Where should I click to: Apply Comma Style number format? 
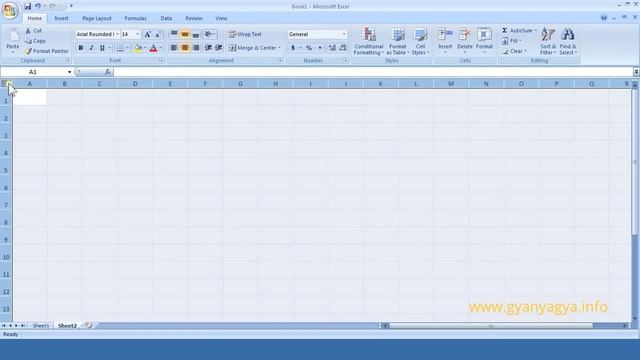[x=320, y=48]
